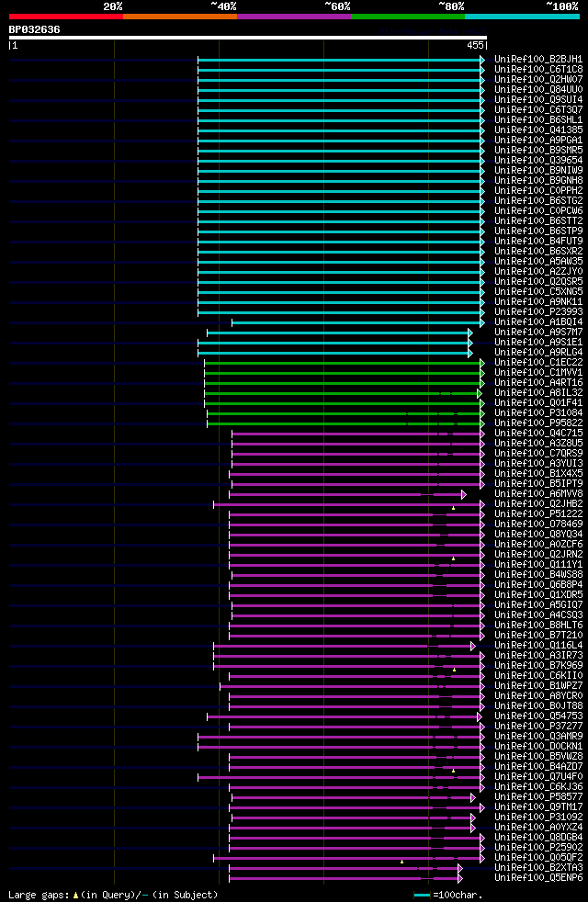Viewport: 588px width, 902px height.
Task: Click the green ~80% identity legend segment
Action: (x=408, y=17)
